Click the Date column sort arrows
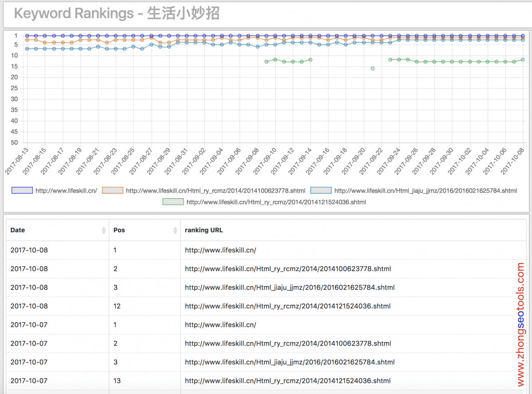 (x=104, y=230)
